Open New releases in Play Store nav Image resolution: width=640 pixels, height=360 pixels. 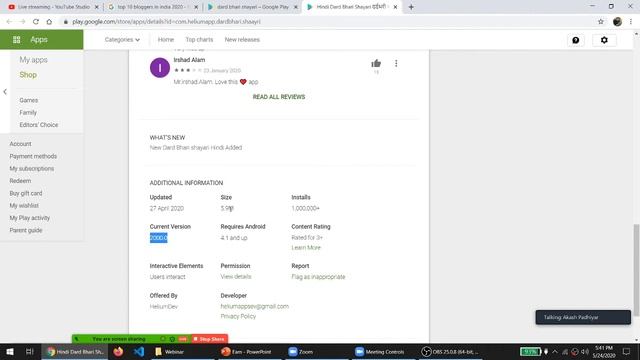[x=242, y=40]
